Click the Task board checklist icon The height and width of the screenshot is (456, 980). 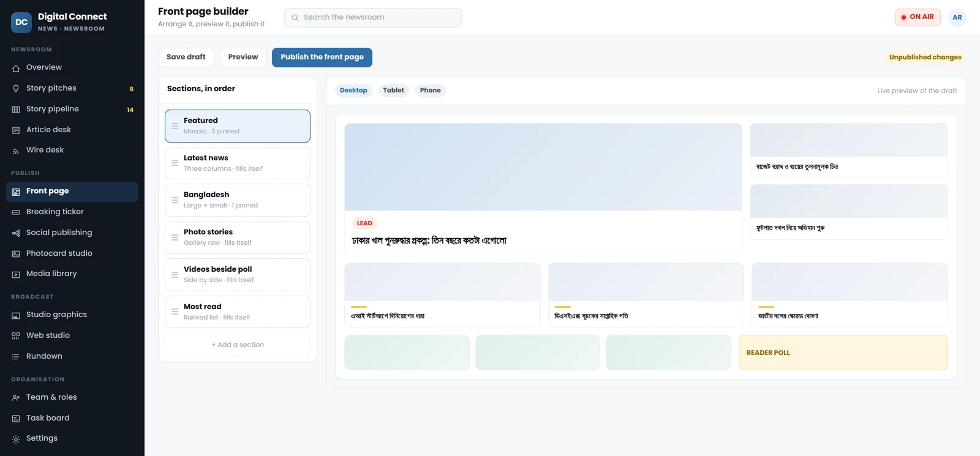16,419
